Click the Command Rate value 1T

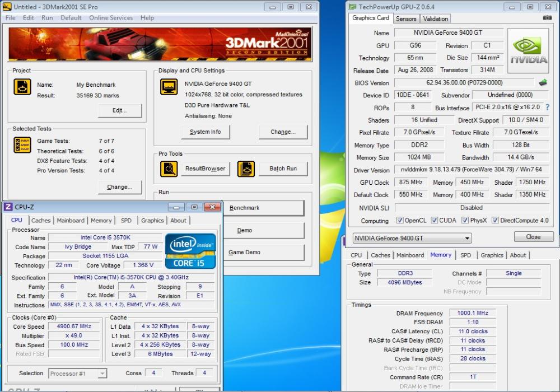[x=473, y=377]
